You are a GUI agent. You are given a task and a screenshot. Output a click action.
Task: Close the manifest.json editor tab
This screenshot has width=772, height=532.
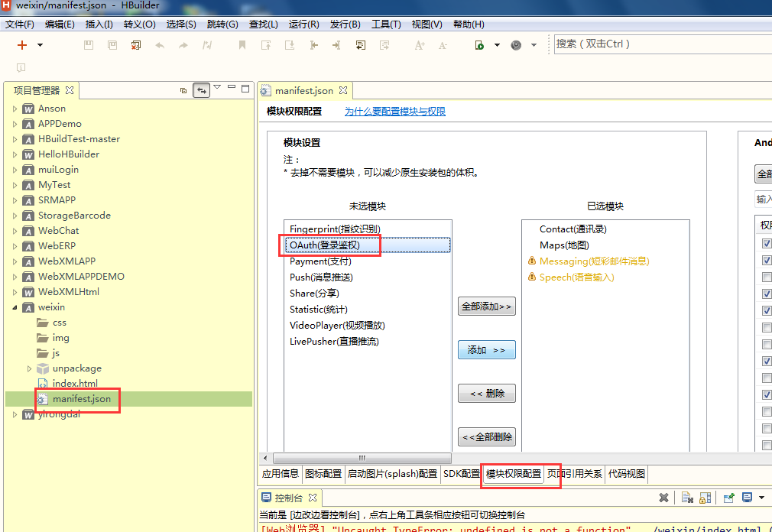343,90
